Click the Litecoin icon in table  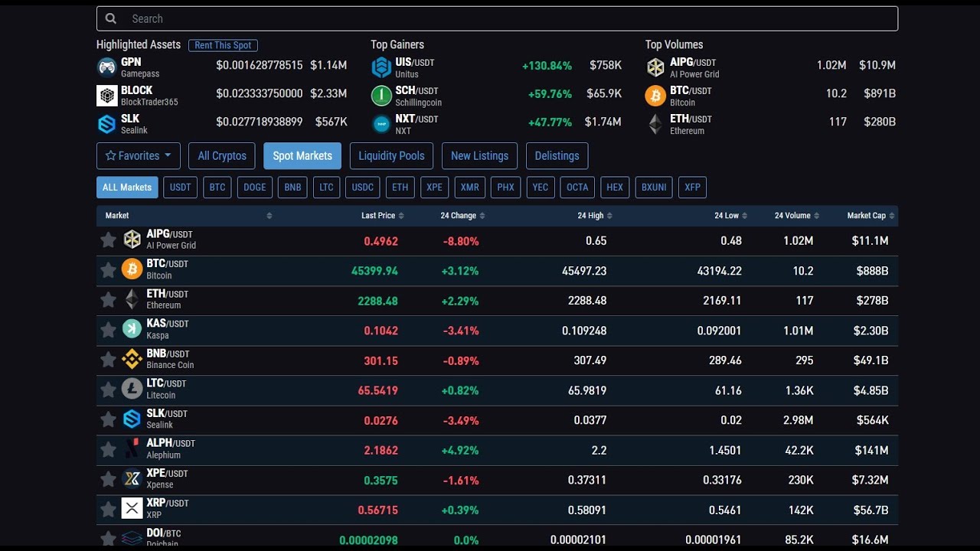(x=132, y=389)
